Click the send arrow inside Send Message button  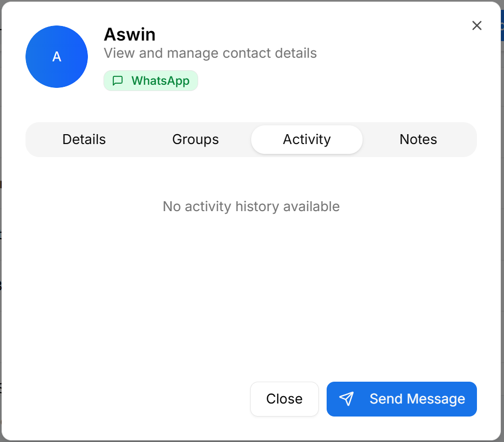pyautogui.click(x=346, y=399)
